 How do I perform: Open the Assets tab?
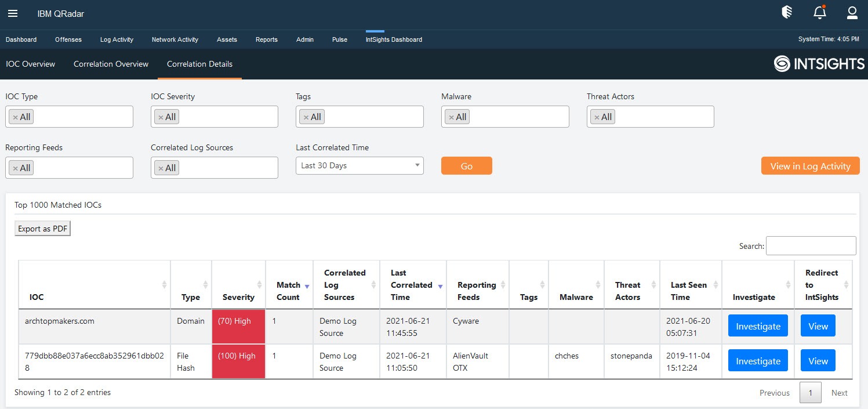pyautogui.click(x=227, y=39)
